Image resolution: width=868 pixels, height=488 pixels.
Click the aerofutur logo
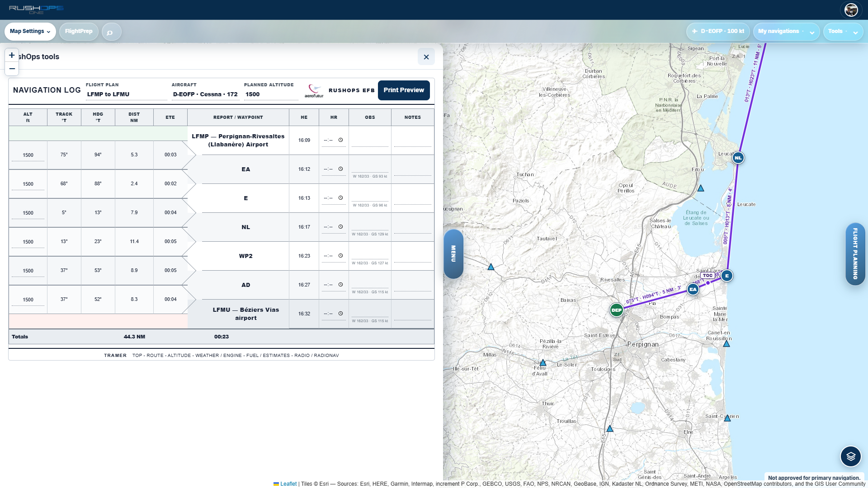click(314, 90)
